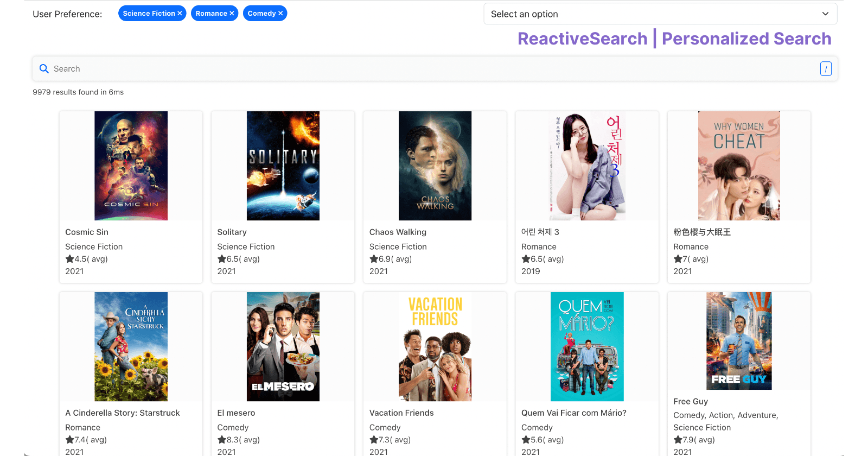The image size is (868, 456).
Task: Click the star icon on Vacation Friends
Action: 374,440
